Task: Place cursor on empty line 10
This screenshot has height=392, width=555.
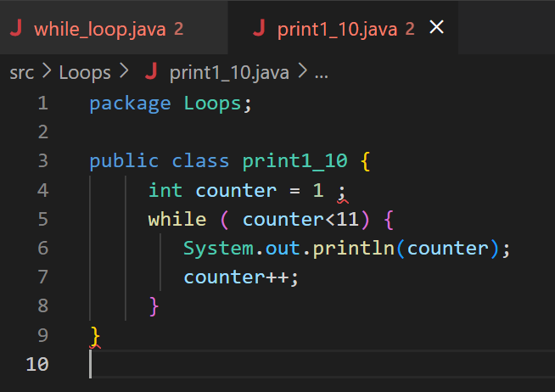Action: click(322, 364)
